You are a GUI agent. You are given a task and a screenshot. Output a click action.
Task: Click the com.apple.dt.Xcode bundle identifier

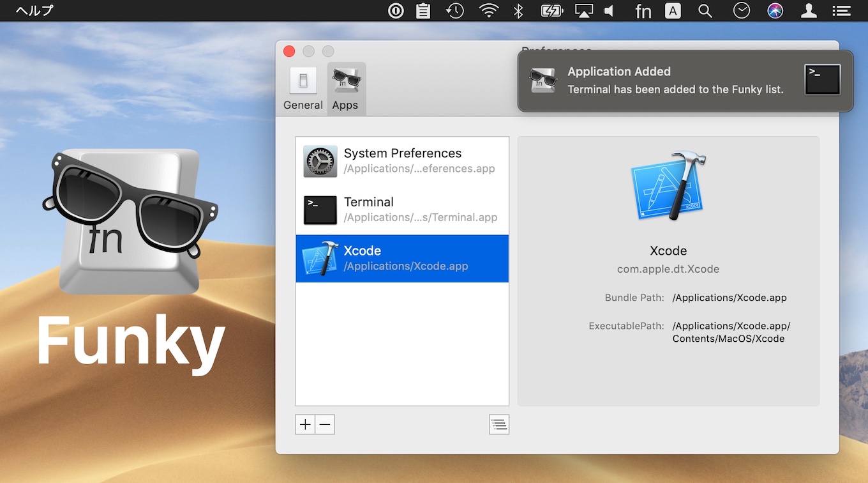pyautogui.click(x=668, y=269)
